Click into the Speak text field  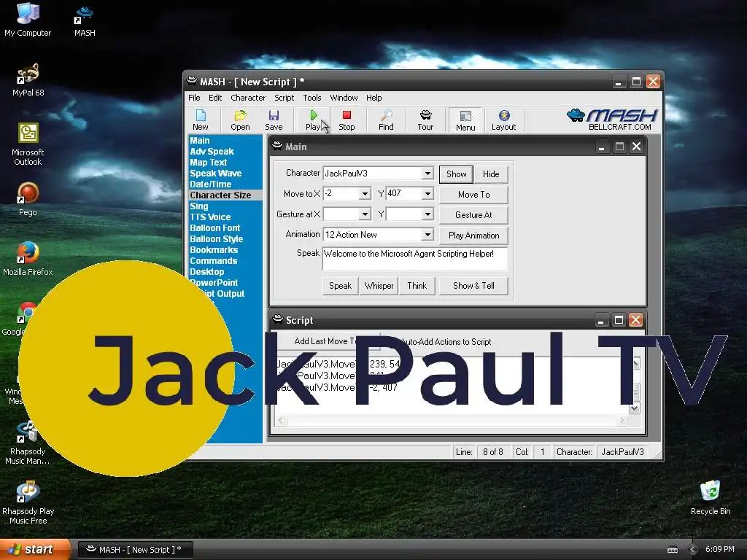point(415,259)
